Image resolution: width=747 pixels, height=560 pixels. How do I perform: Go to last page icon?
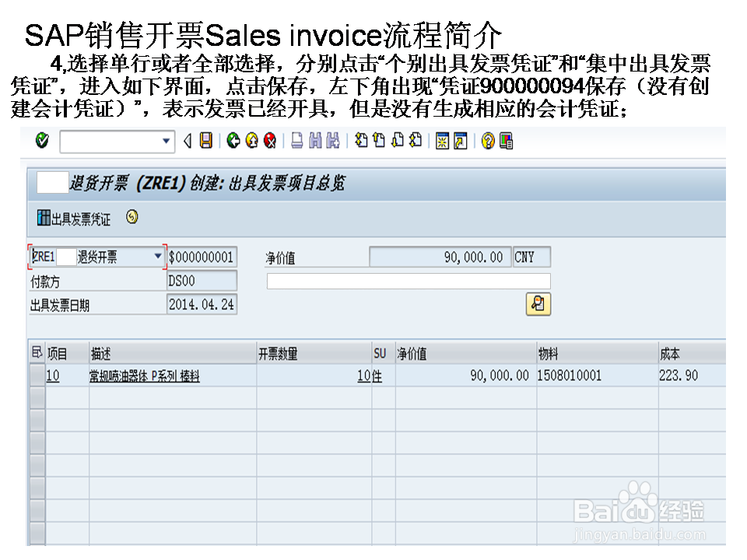pyautogui.click(x=416, y=141)
